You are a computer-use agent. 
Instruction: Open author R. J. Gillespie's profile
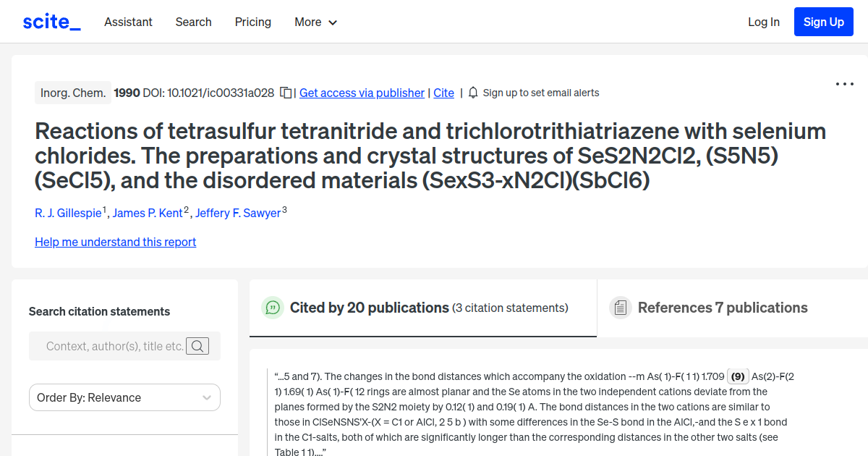[67, 213]
